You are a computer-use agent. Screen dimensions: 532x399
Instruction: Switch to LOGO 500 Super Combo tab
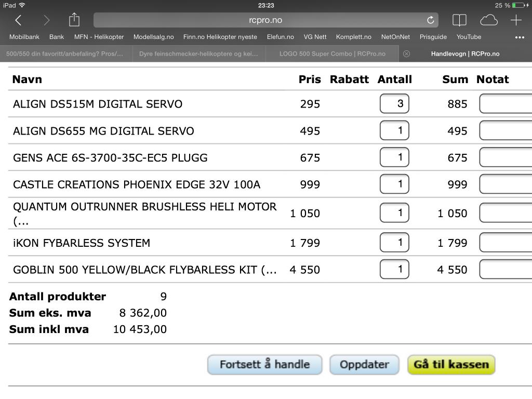(x=332, y=54)
